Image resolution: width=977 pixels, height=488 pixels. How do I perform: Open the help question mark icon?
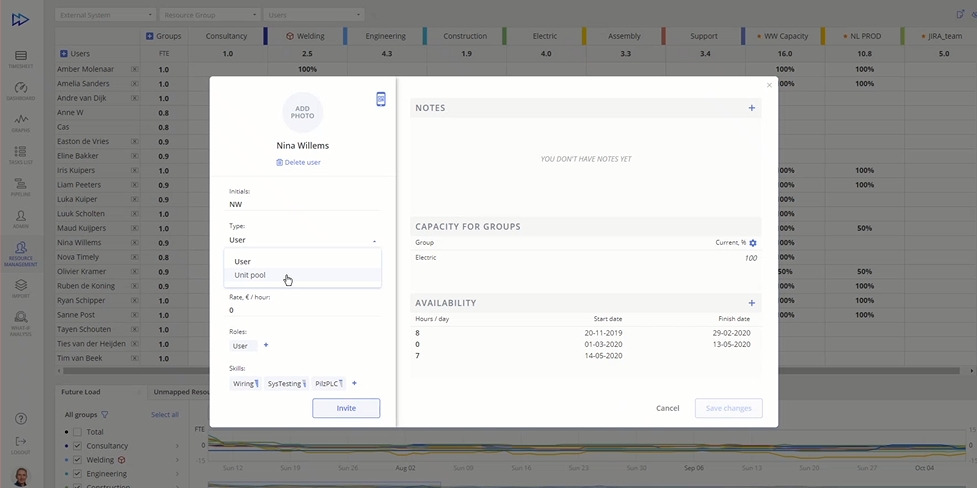pyautogui.click(x=21, y=419)
